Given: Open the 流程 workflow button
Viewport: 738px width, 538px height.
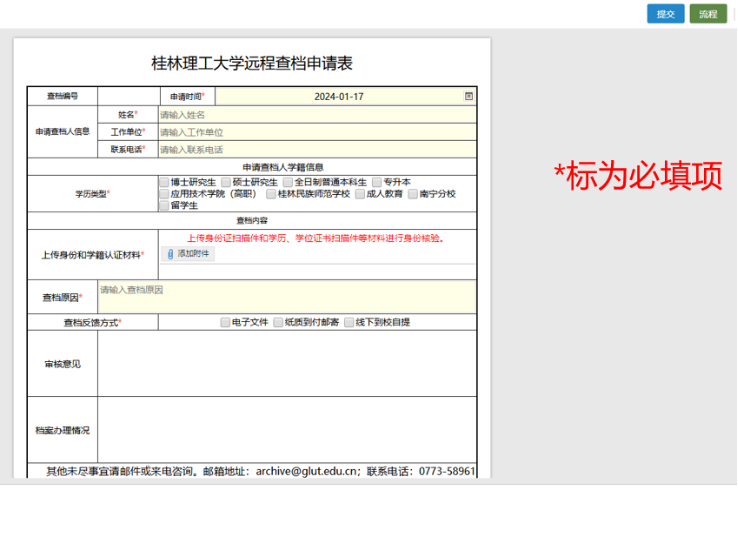Looking at the screenshot, I should 708,14.
